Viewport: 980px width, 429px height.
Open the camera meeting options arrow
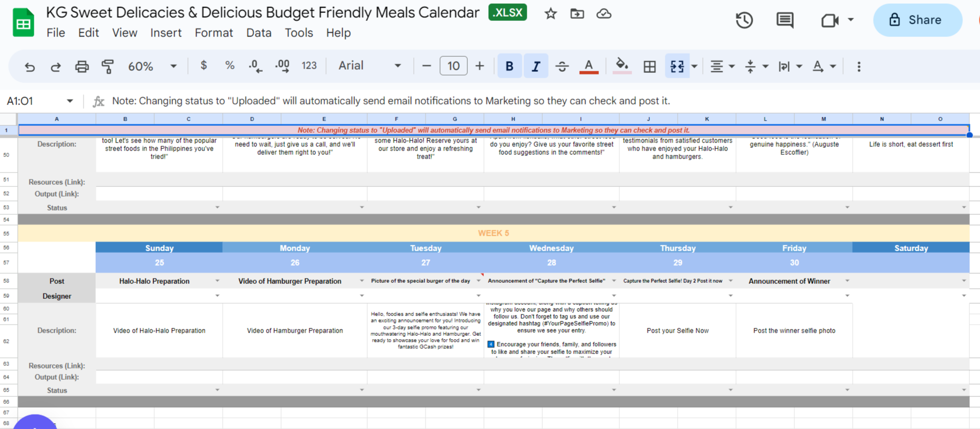[x=850, y=20]
